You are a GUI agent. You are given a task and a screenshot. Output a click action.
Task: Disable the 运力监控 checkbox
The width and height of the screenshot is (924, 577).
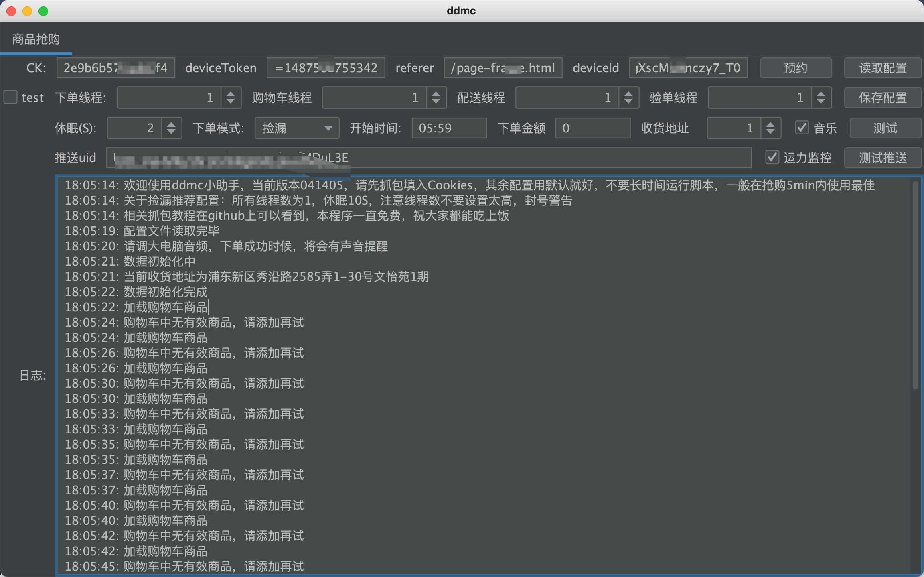pos(772,157)
